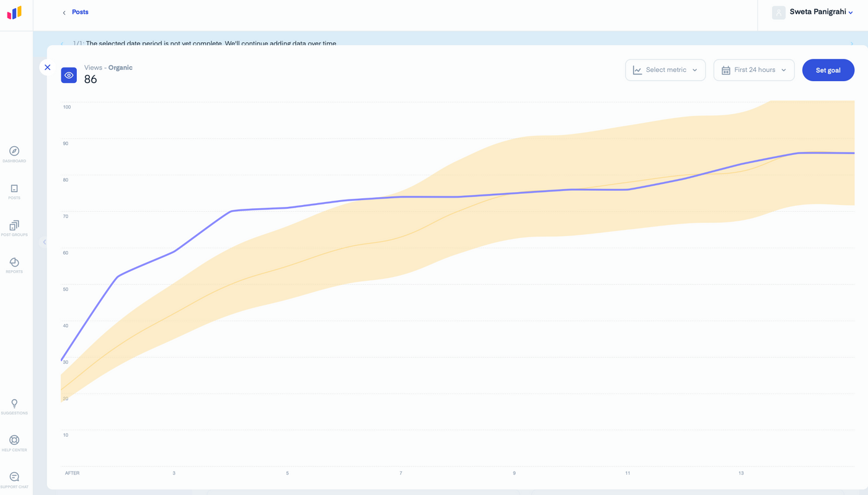Go back to Posts via the chevron arrow
The image size is (868, 495).
point(64,12)
